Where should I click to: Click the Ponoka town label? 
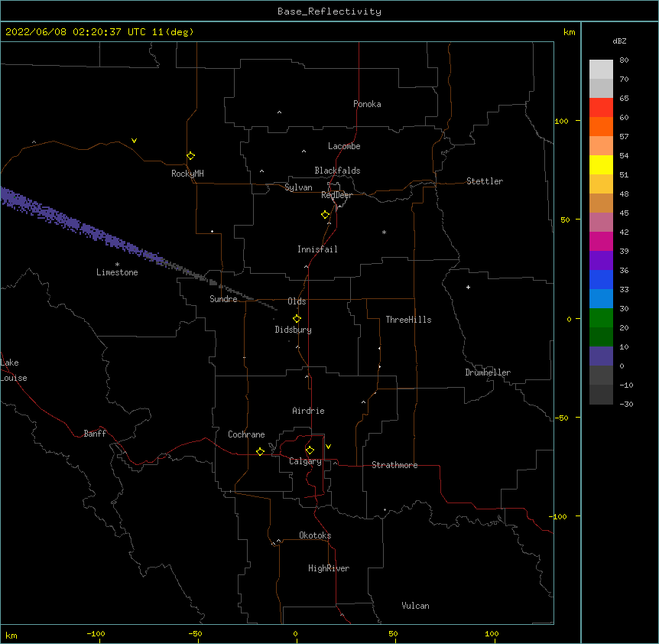click(367, 104)
